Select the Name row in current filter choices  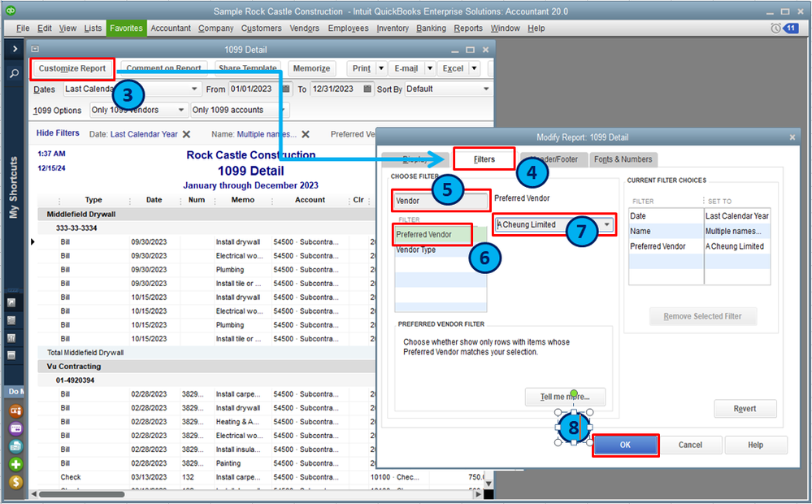point(699,231)
